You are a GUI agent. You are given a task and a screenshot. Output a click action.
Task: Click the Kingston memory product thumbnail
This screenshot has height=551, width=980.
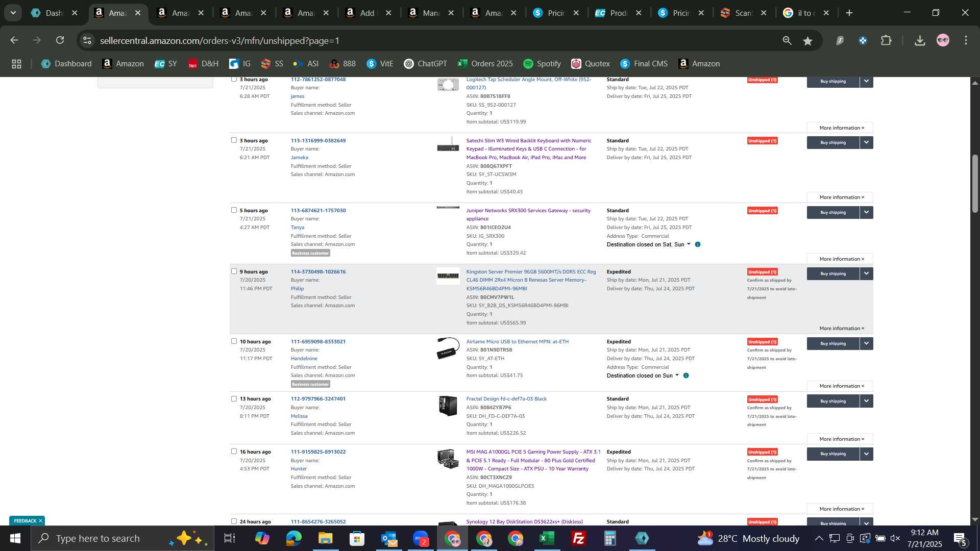click(448, 276)
